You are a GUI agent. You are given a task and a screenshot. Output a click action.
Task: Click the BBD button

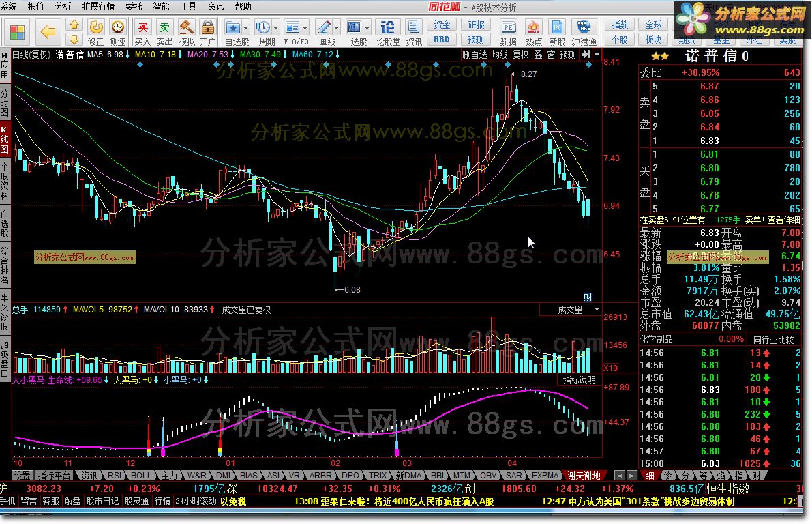tap(442, 40)
